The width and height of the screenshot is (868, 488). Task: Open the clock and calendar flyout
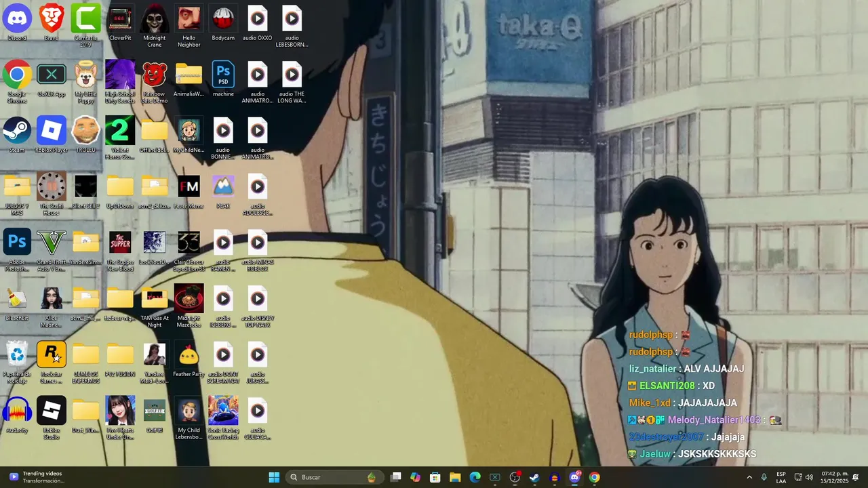(x=833, y=477)
